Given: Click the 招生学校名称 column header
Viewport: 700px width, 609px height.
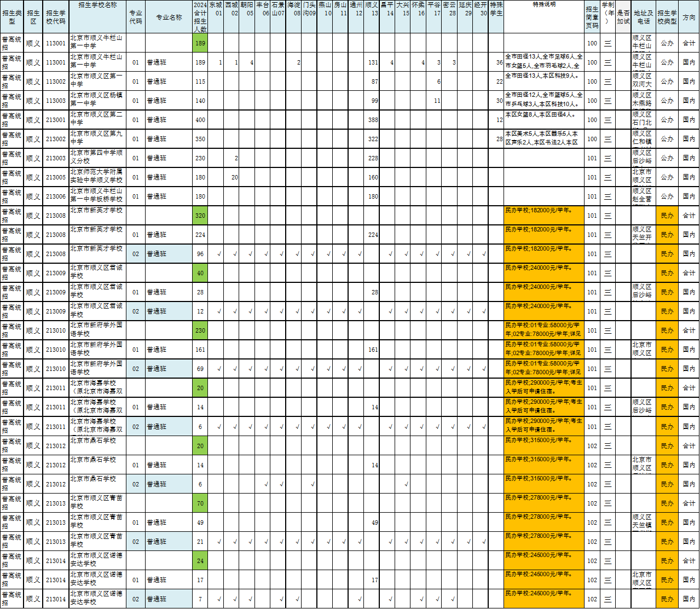Looking at the screenshot, I should 97,5.
